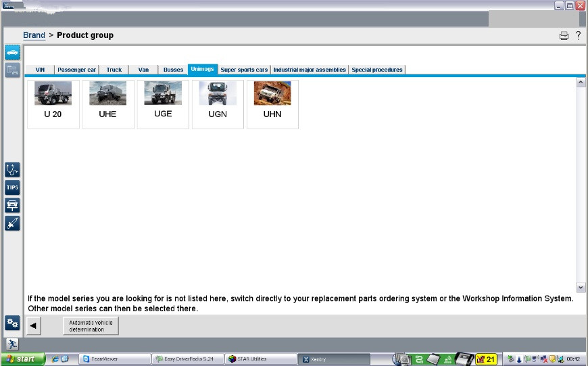Click the tray clock showing 00:42

click(x=573, y=359)
